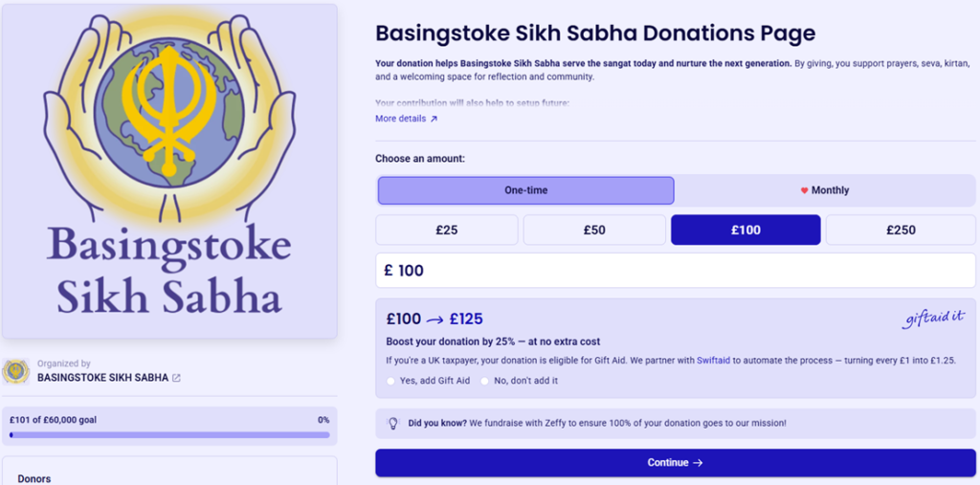This screenshot has height=485, width=980.
Task: Select Yes, add Gift Aid radio option
Action: [391, 381]
